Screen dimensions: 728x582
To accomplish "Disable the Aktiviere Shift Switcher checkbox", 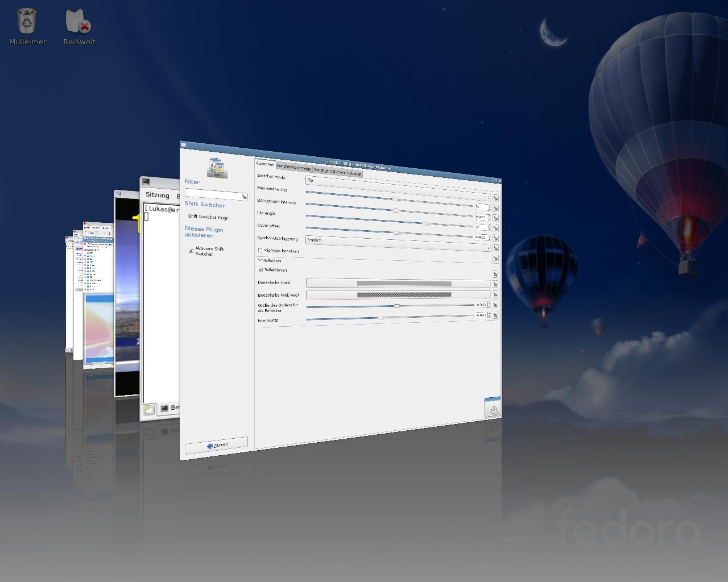I will (x=191, y=251).
